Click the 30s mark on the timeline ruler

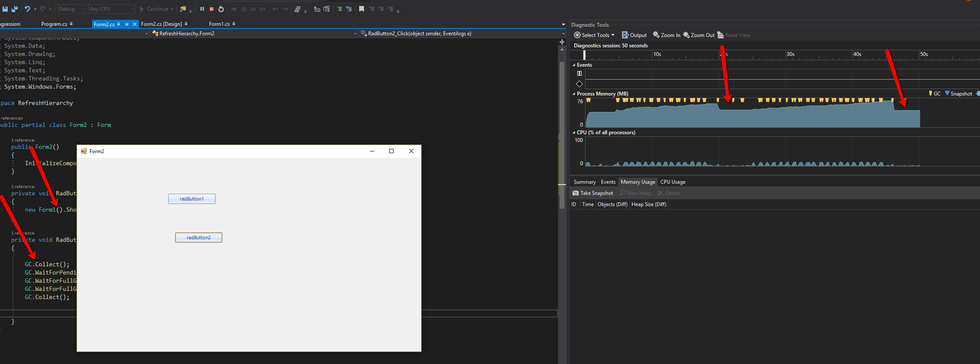(x=790, y=55)
